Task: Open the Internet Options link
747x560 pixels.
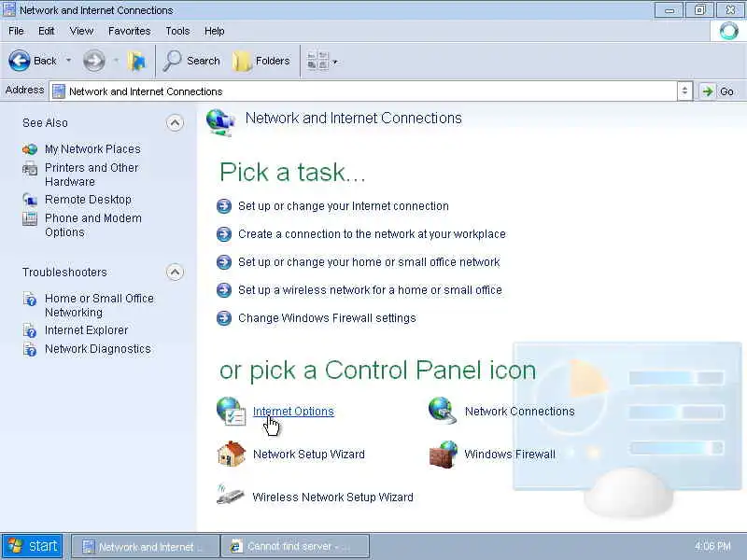Action: tap(293, 412)
